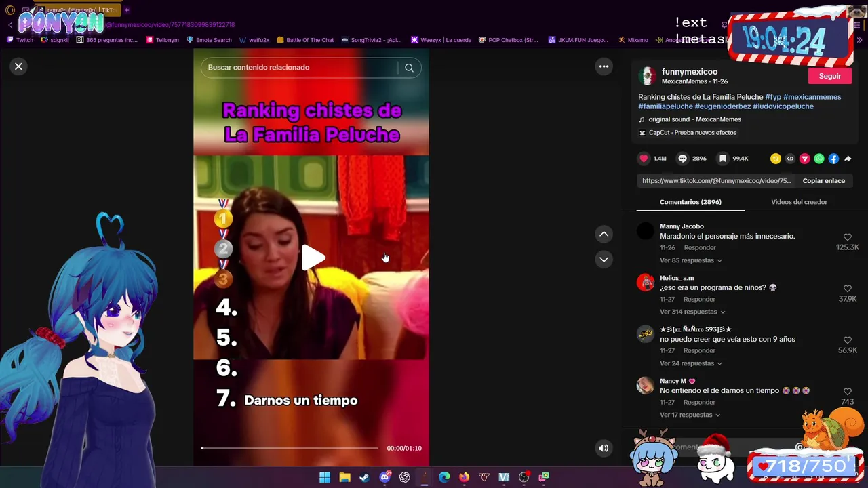This screenshot has width=868, height=488.
Task: Expand 'Ver 17 respuestas' under Nancy M
Action: click(690, 415)
